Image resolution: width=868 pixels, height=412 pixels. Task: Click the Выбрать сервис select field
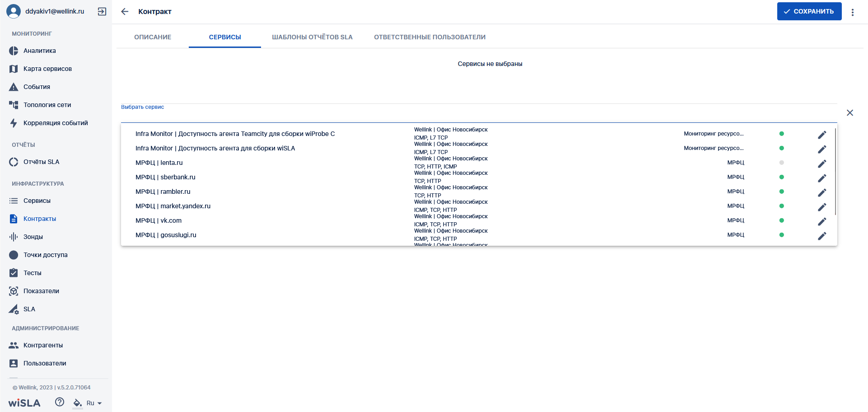tap(479, 113)
